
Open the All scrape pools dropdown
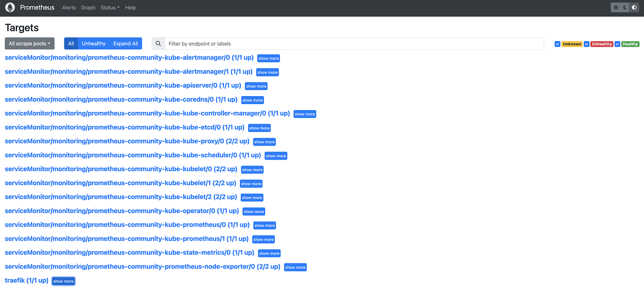point(29,43)
